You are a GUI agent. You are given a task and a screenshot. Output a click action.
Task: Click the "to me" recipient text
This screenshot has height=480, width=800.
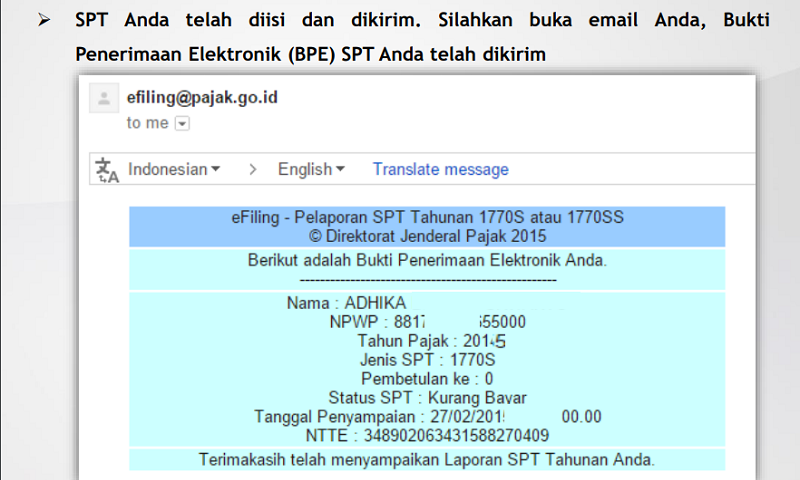pyautogui.click(x=147, y=123)
